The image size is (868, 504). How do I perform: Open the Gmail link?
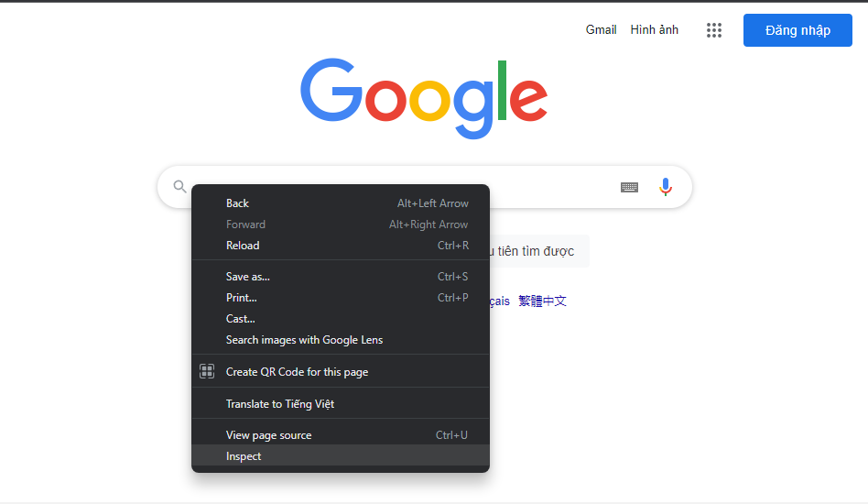602,30
